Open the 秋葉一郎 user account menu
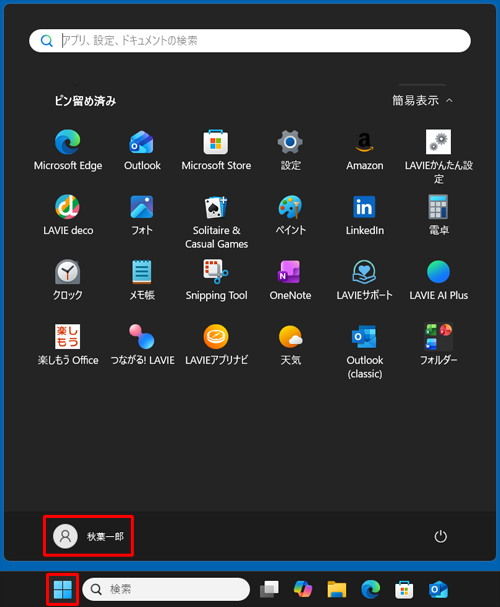Viewport: 500px width, 607px height. point(89,536)
